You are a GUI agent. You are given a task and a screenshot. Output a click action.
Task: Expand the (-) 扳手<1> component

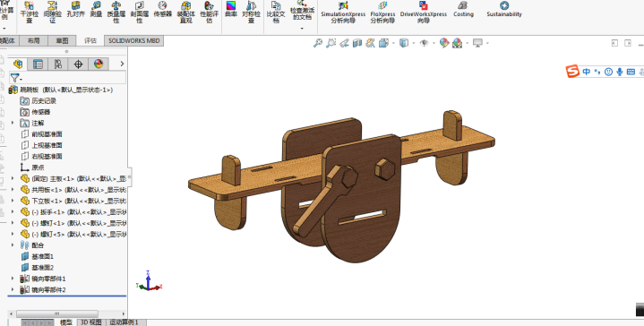pos(13,211)
